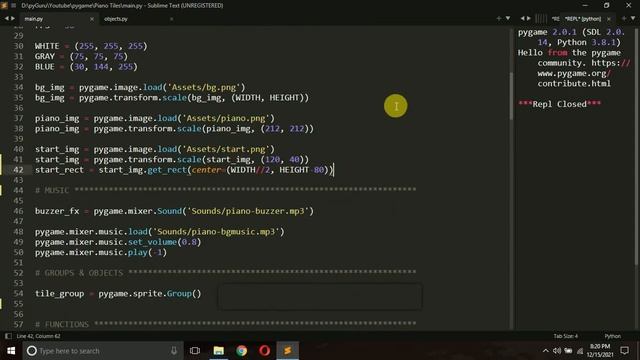Switch to the main.py tab

(34, 19)
